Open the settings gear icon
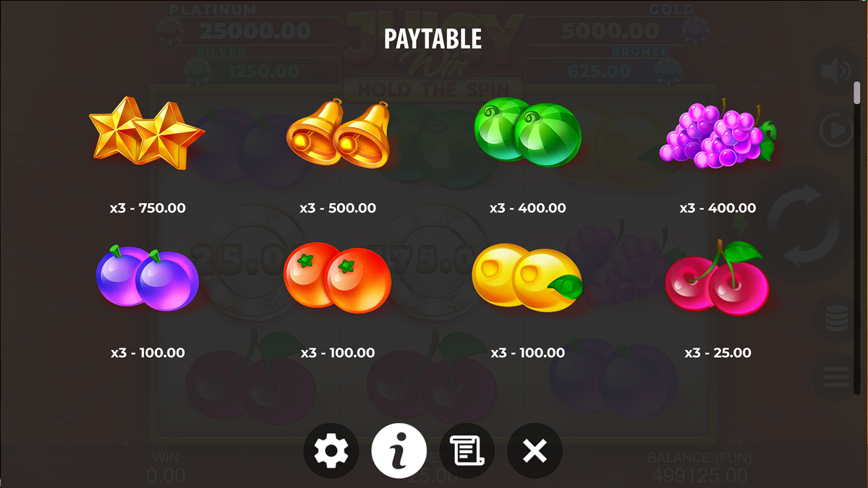The image size is (868, 488). coord(331,451)
